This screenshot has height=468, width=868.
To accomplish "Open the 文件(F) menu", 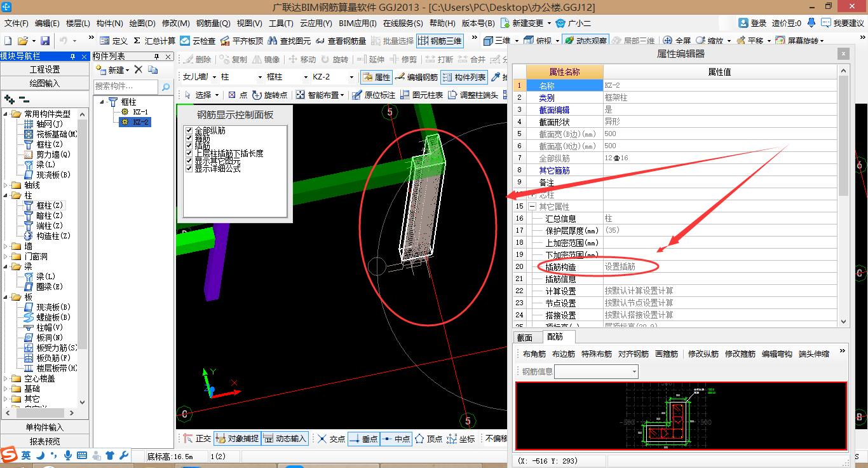I will coord(16,24).
